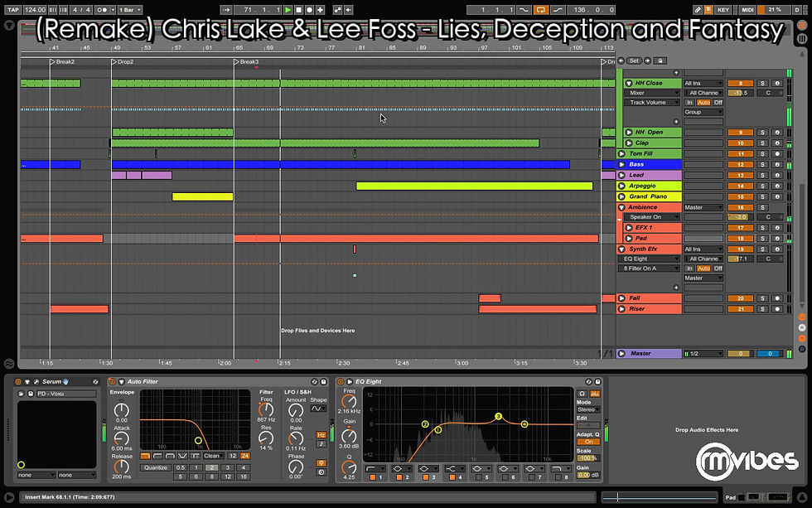Arm the arrangement record button
This screenshot has width=812, height=508.
pyautogui.click(x=309, y=9)
